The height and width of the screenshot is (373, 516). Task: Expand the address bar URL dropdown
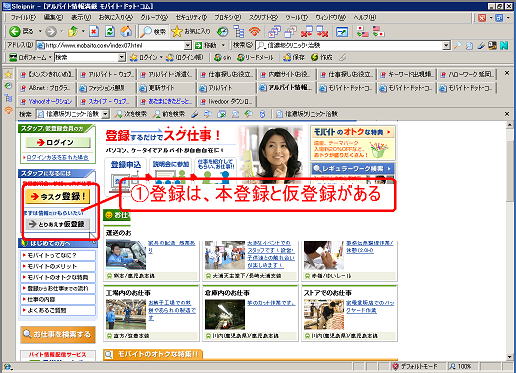(x=188, y=45)
